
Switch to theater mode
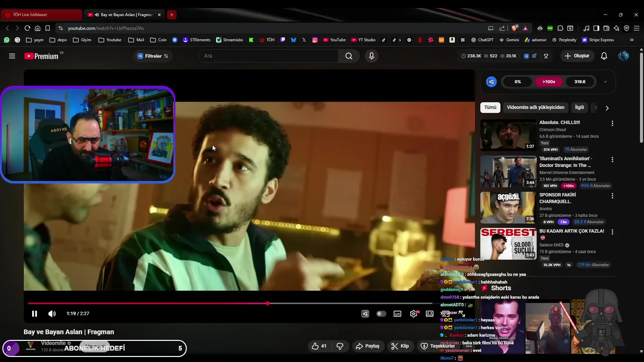click(x=430, y=314)
